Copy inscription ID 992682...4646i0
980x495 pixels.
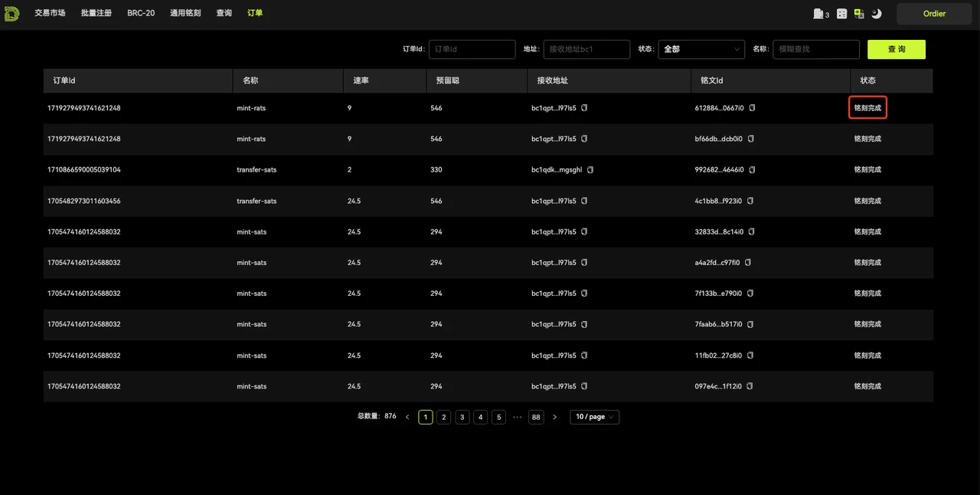tap(752, 169)
